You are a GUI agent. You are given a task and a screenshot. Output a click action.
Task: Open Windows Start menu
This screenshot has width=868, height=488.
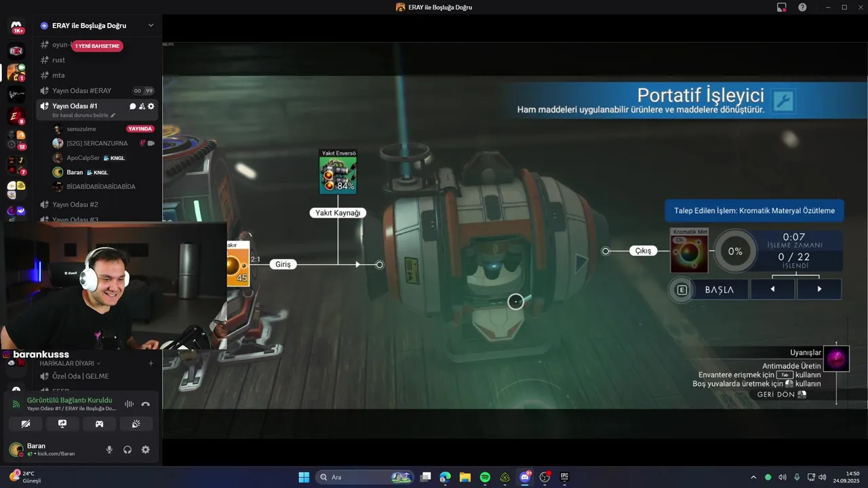coord(304,477)
